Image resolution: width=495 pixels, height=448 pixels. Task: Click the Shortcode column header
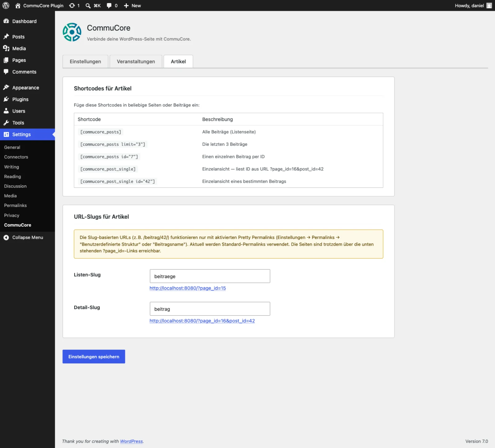[x=89, y=119]
